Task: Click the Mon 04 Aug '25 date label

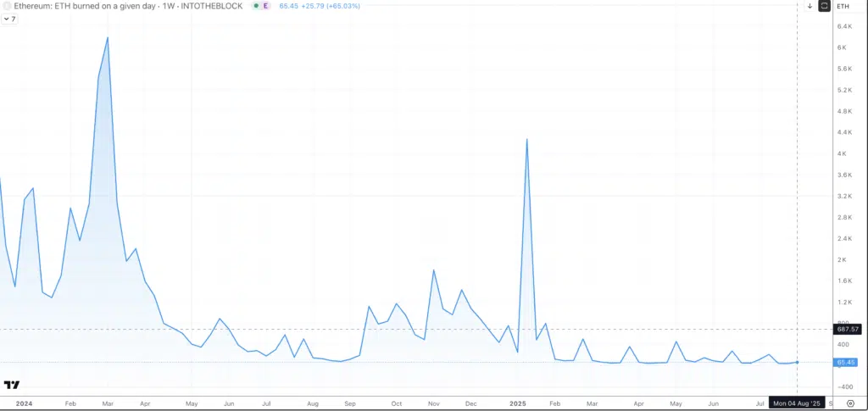Action: coord(796,403)
